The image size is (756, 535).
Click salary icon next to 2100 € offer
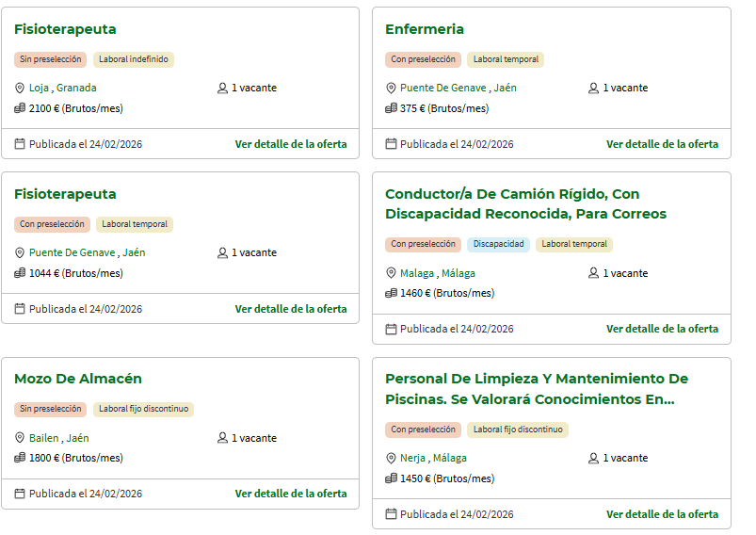click(x=20, y=108)
